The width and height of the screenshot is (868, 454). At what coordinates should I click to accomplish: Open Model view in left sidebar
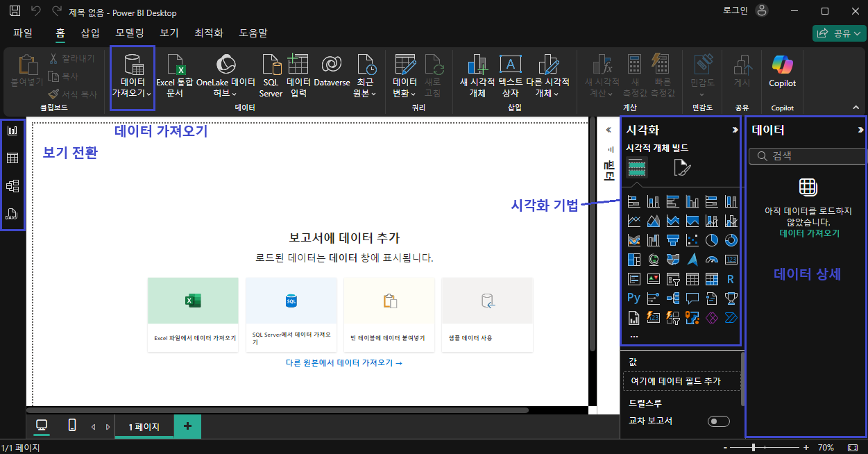[12, 186]
